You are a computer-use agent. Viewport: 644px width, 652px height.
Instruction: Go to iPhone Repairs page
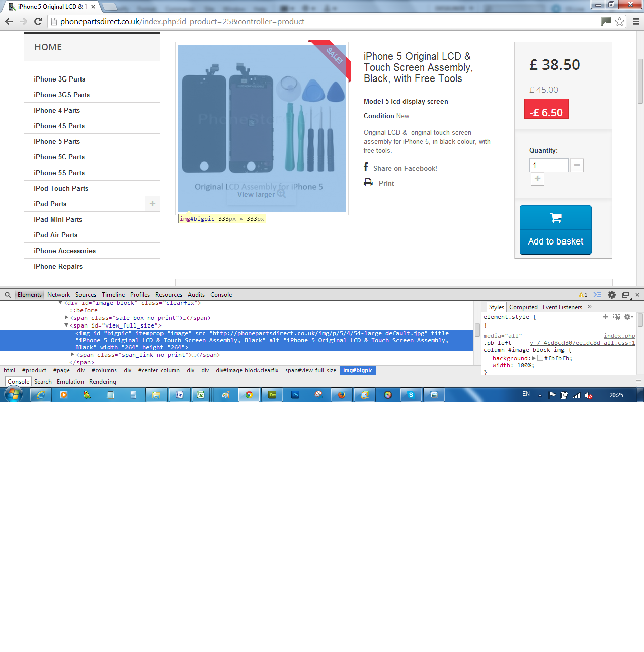58,266
